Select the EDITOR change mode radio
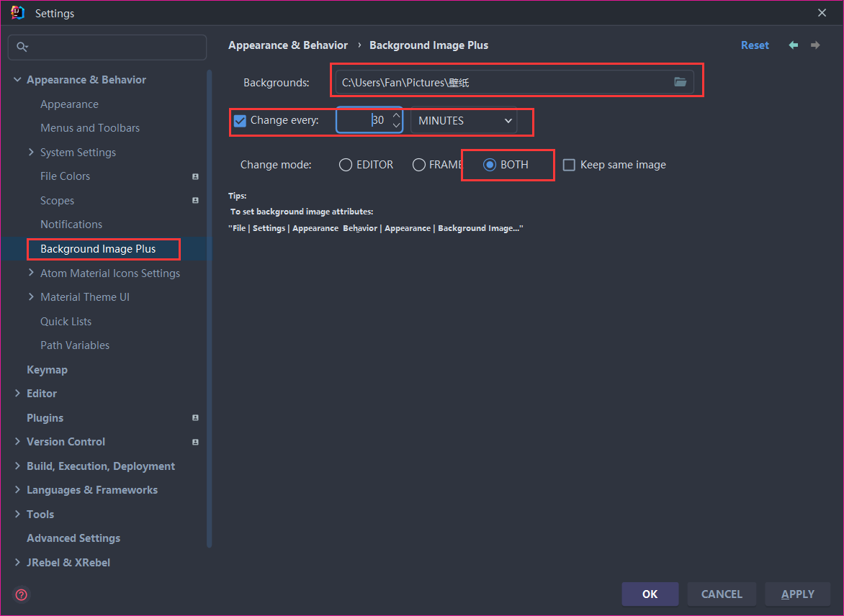 pos(346,165)
